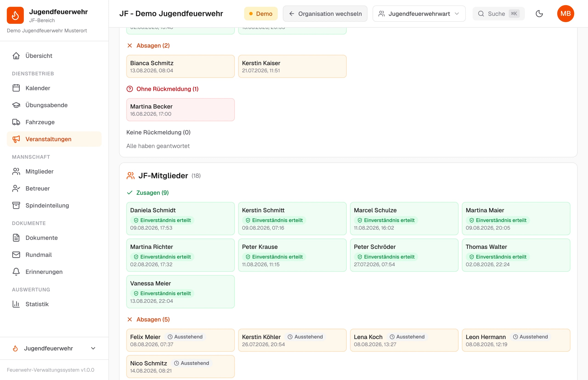The width and height of the screenshot is (588, 380).
Task: Click Organisation wechseln button
Action: click(x=325, y=14)
